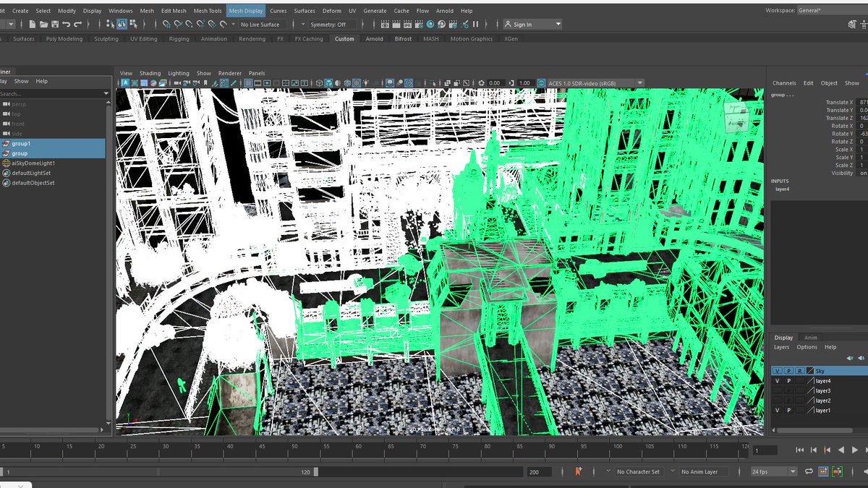The height and width of the screenshot is (488, 868).
Task: Toggle visibility box of layer2
Action: (778, 400)
